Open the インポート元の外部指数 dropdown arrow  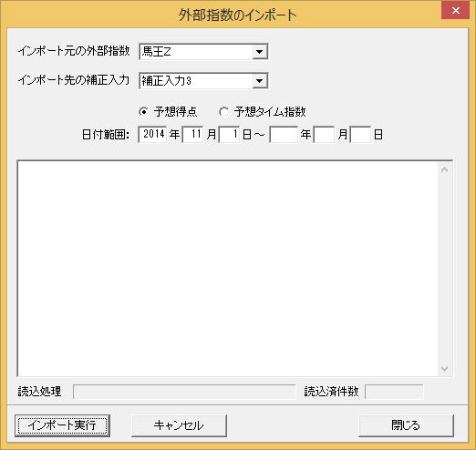tap(260, 52)
